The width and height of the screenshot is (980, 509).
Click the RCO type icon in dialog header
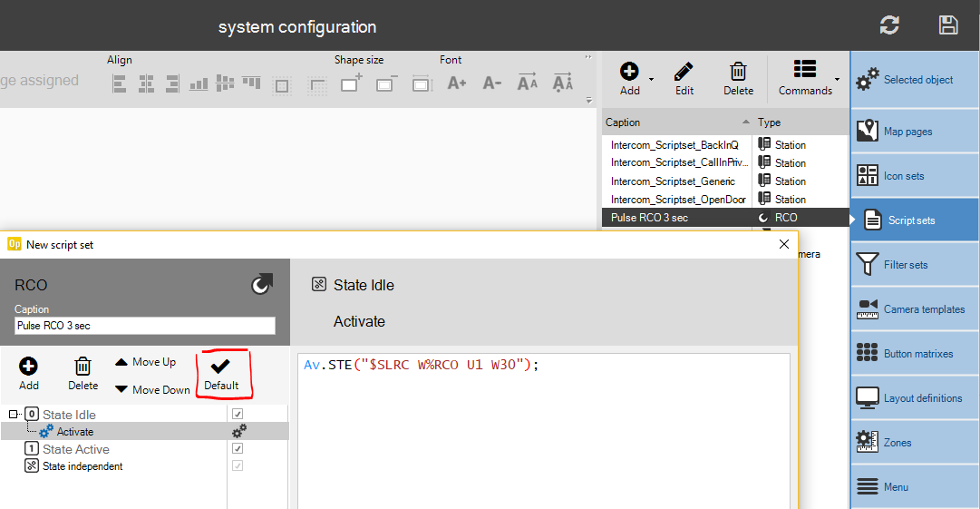point(261,285)
